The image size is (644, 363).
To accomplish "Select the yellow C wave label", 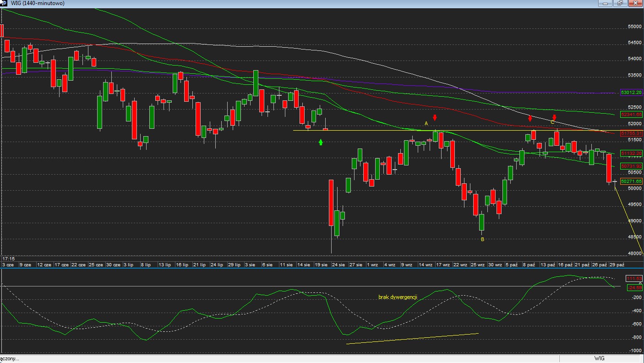I will pyautogui.click(x=552, y=122).
